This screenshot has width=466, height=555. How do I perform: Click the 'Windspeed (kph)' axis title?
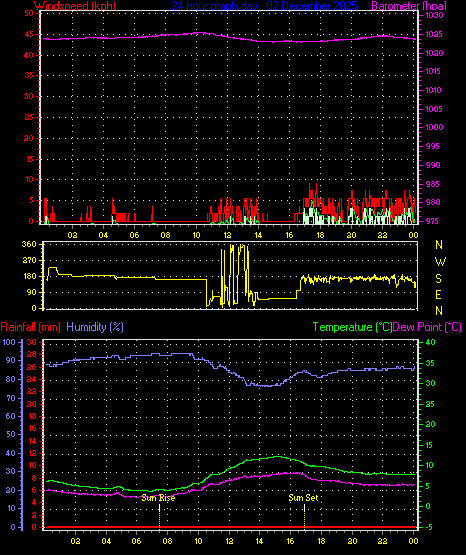75,6
